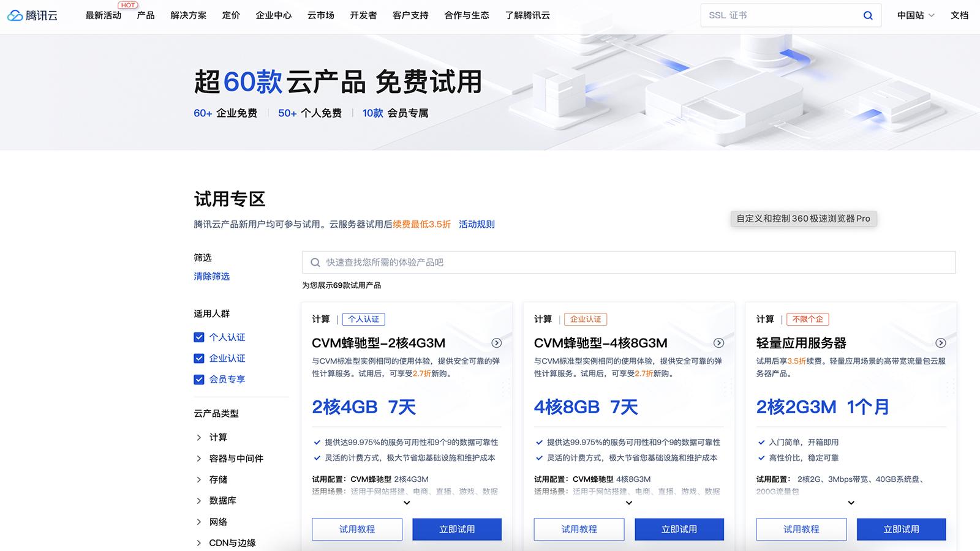
Task: Open the 中国站 region dropdown
Action: coord(916,15)
